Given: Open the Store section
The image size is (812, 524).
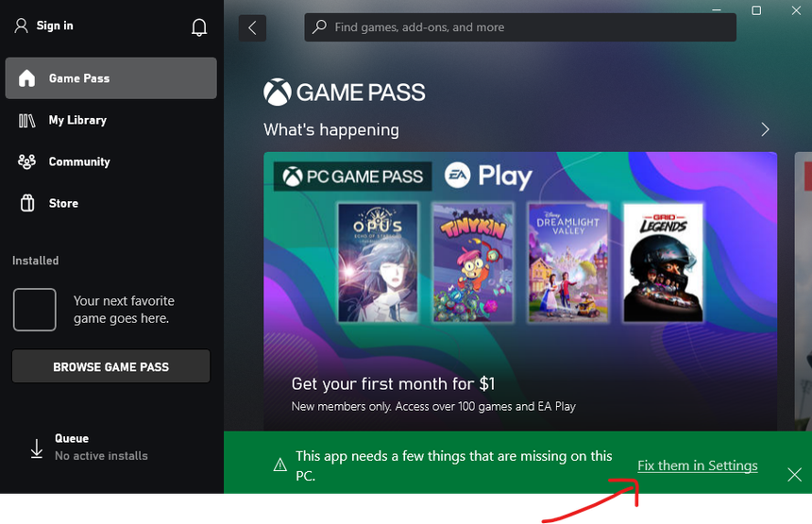Looking at the screenshot, I should (63, 203).
